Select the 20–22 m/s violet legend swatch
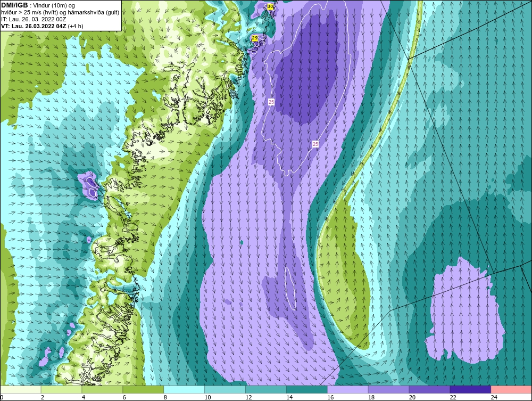 click(x=429, y=389)
